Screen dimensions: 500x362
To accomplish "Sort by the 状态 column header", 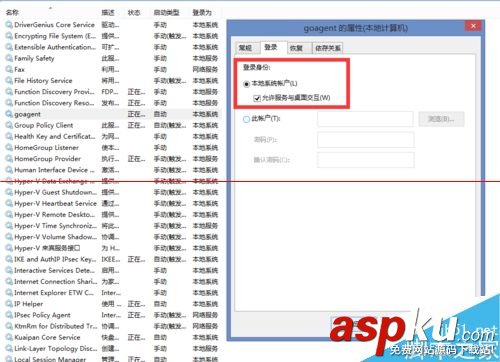I will [134, 13].
